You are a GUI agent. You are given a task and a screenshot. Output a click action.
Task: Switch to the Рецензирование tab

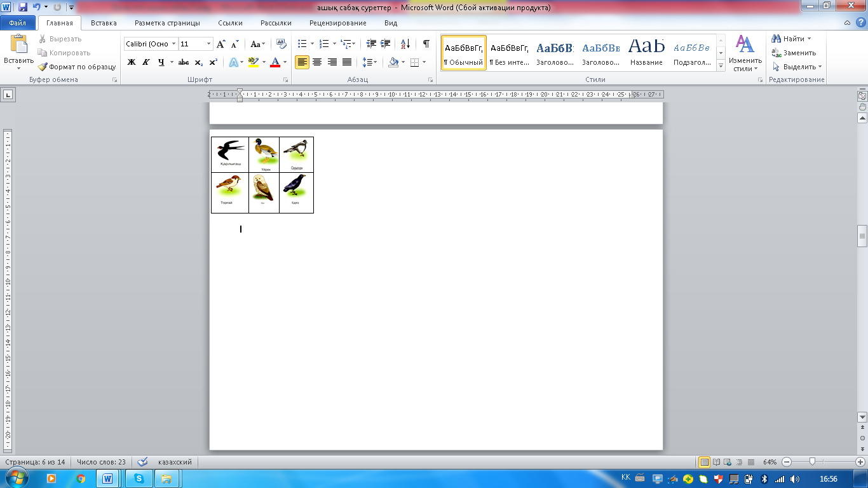338,23
